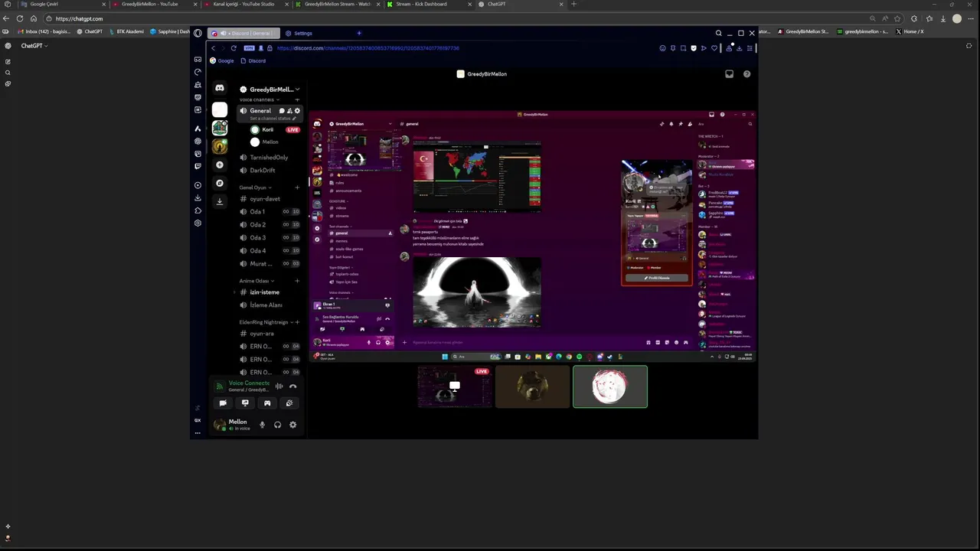Edit channel status pencil icon
The width and height of the screenshot is (980, 551).
point(294,119)
